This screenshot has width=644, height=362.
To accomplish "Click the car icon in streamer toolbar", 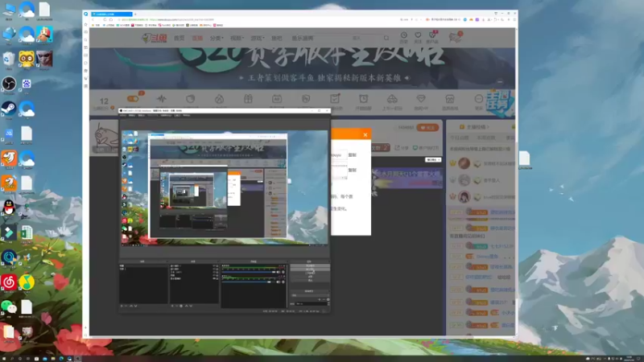I will click(392, 99).
